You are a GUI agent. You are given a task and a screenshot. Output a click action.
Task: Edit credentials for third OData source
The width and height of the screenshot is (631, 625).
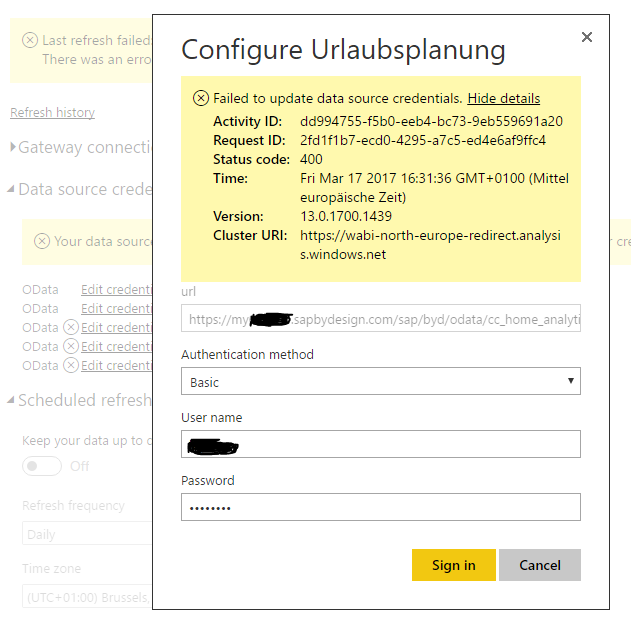click(116, 327)
